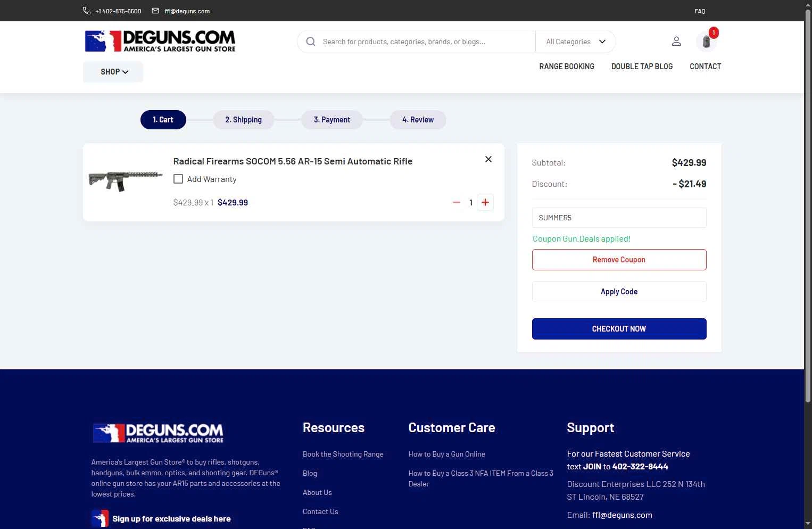Viewport: 812px width, 529px height.
Task: Decrease quantity with minus icon
Action: 456,202
